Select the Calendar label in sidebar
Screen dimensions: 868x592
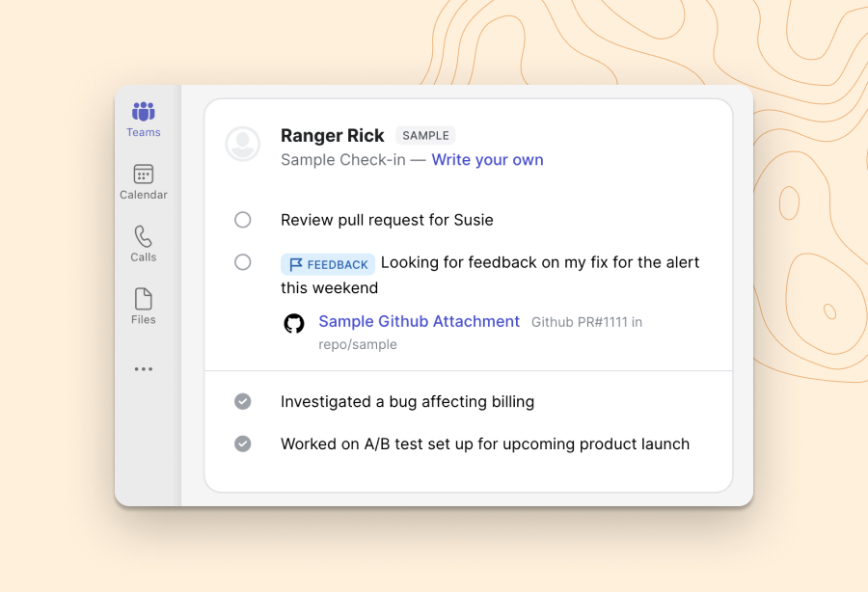pos(144,195)
